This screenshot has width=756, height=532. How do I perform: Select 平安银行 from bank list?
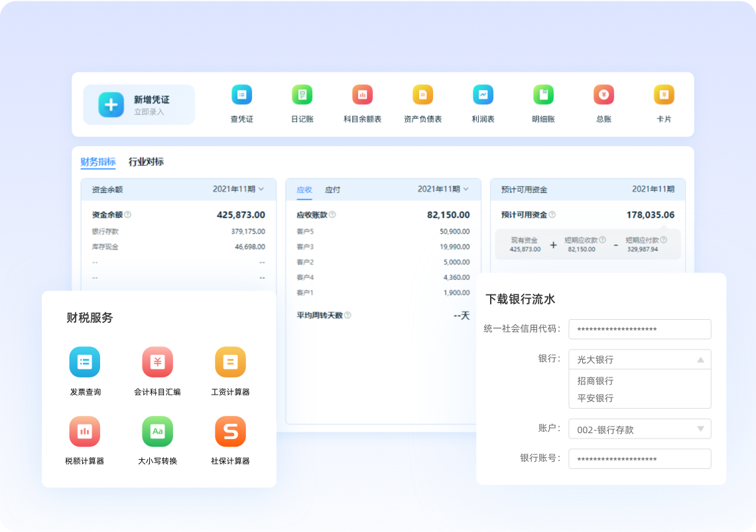(595, 398)
